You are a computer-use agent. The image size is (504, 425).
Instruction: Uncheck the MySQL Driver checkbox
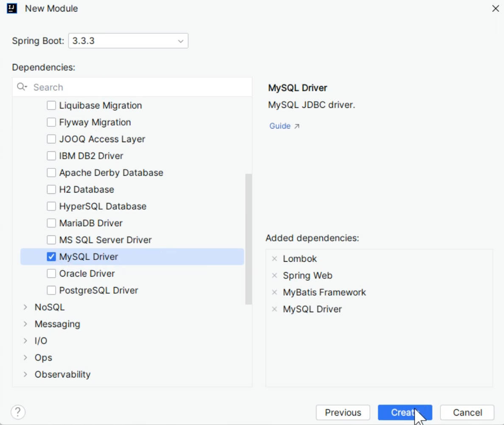point(51,257)
